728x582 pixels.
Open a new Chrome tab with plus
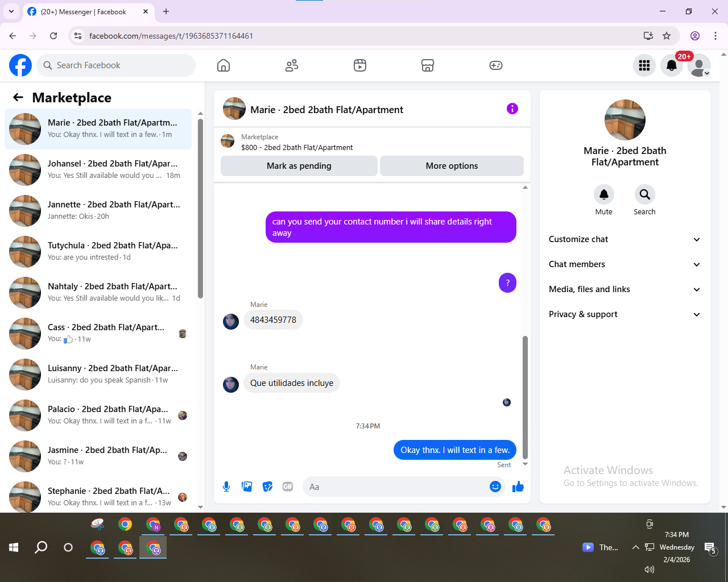pos(166,11)
